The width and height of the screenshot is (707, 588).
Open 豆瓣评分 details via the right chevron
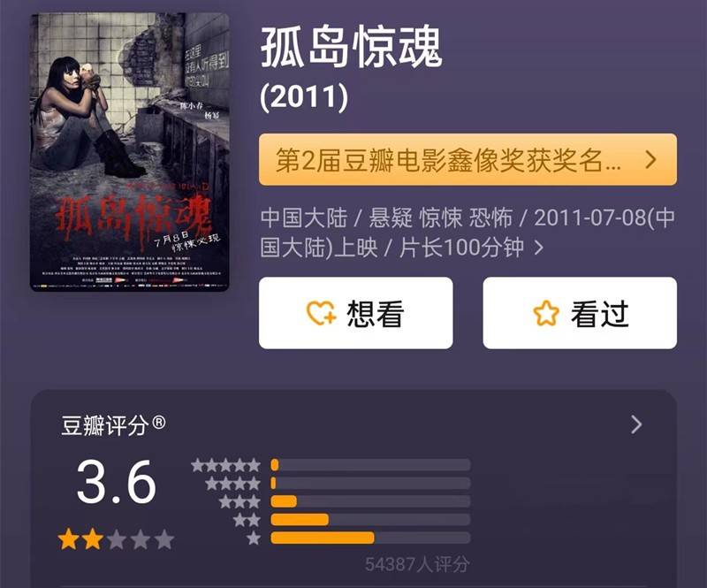point(636,424)
